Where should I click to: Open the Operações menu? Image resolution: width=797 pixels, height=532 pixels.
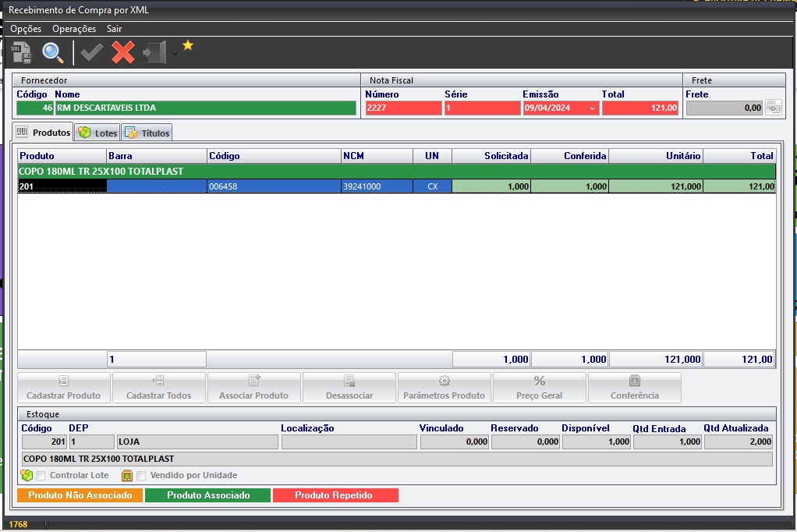[74, 29]
